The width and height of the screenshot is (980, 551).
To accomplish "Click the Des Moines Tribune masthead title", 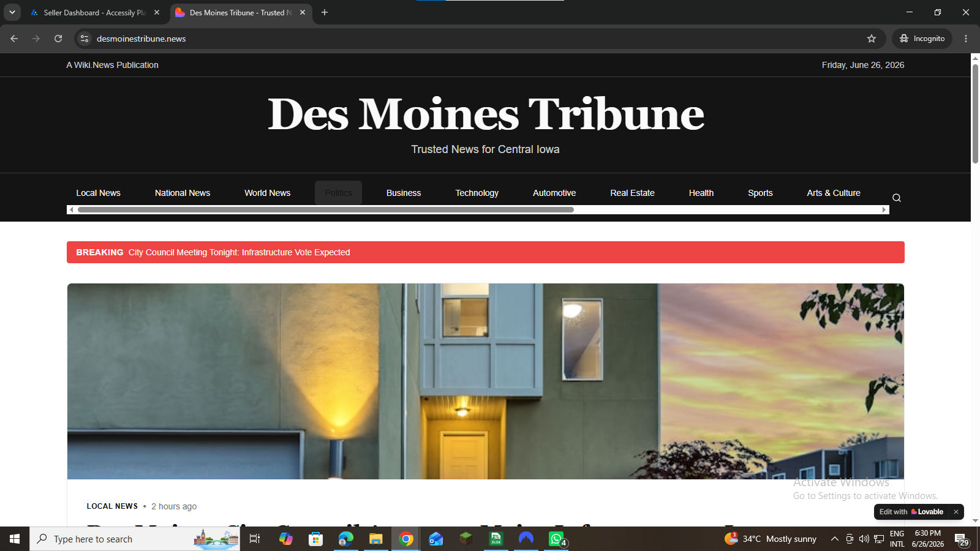I will tap(486, 114).
